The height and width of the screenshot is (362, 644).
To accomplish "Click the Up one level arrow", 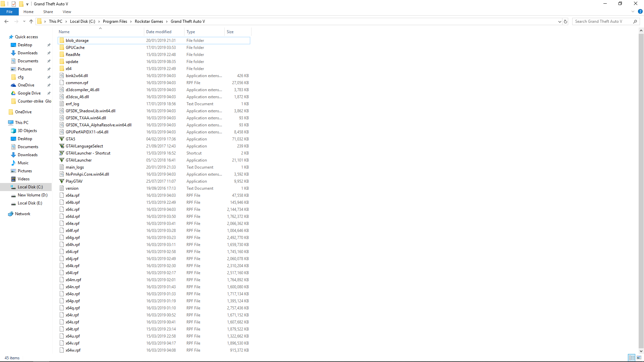I will tap(31, 21).
